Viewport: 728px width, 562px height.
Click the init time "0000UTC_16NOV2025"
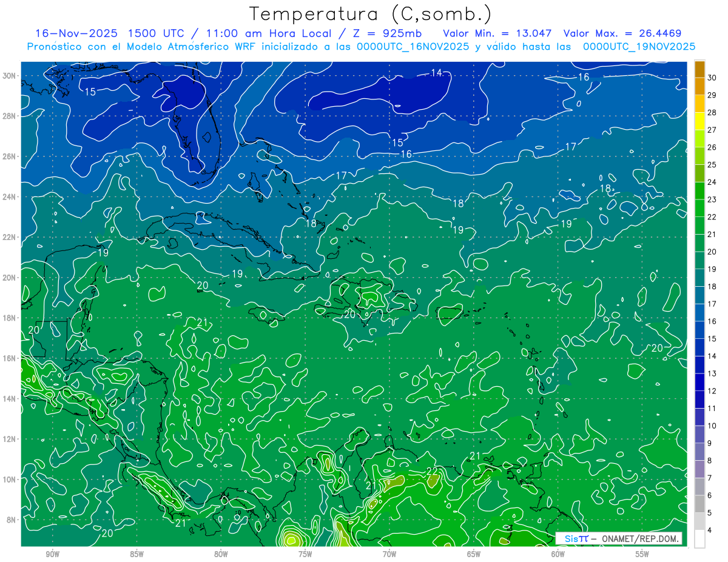[413, 47]
